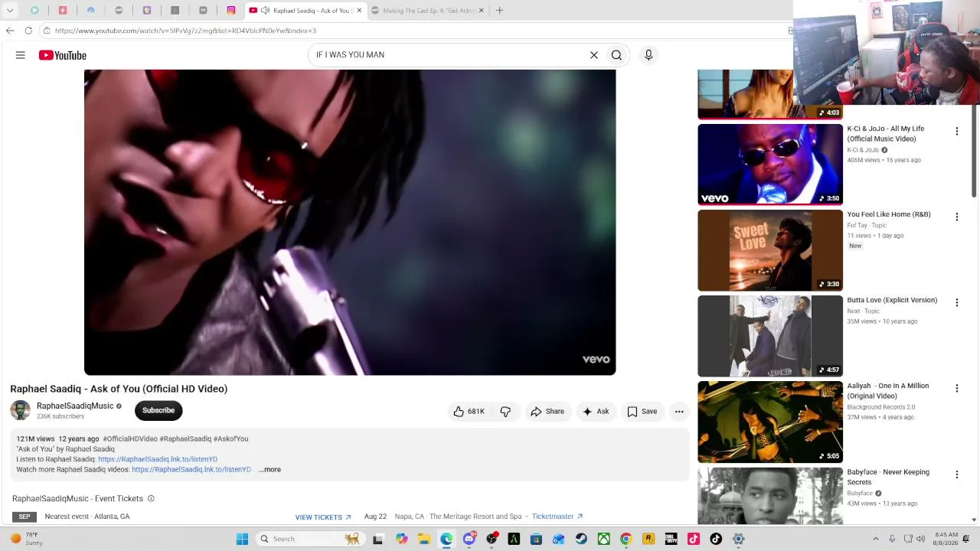Open Microsoft Edge from taskbar

[446, 539]
